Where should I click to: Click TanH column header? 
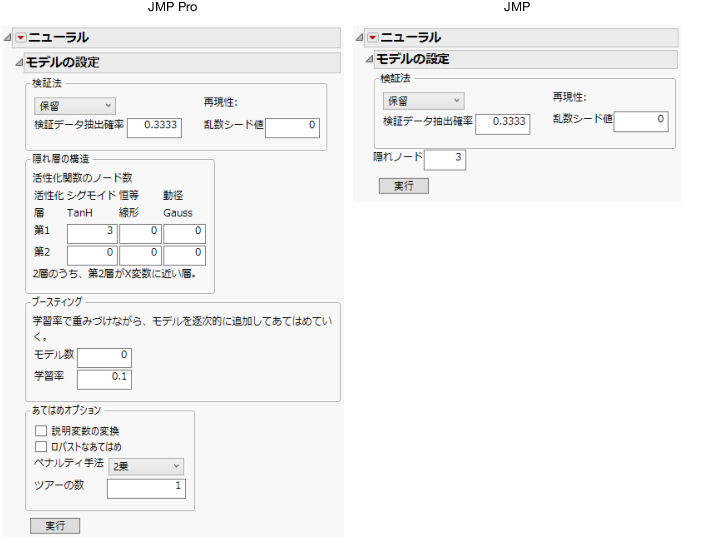(80, 213)
